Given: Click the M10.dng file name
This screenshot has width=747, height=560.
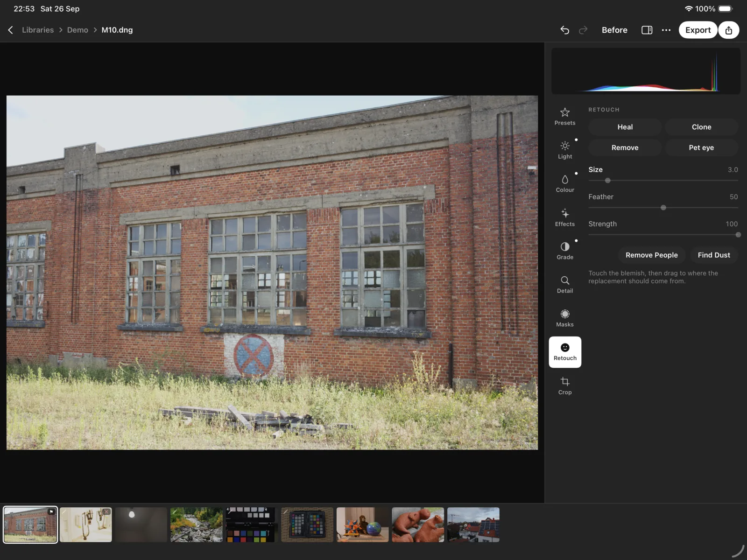Looking at the screenshot, I should point(117,30).
